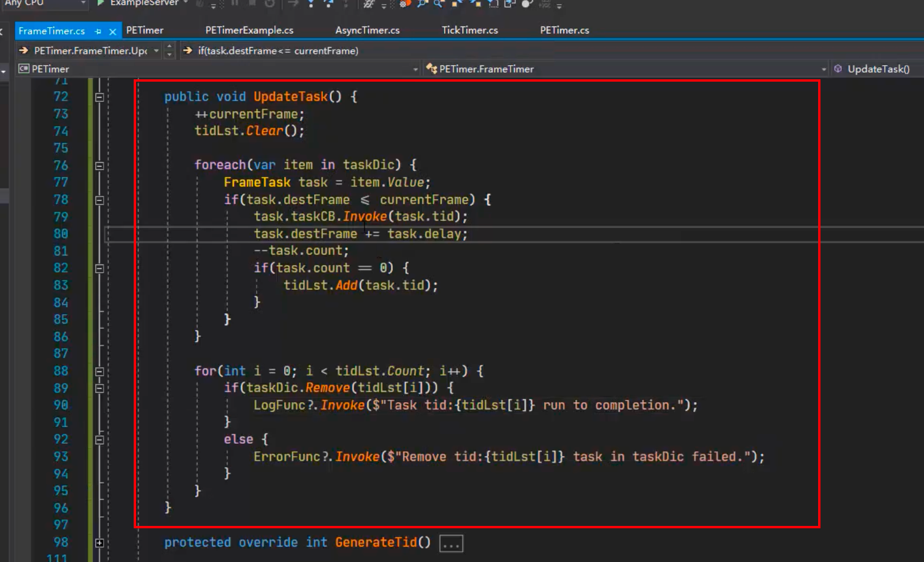Open the PETimer project navigation dropdown
Image resolution: width=924 pixels, height=562 pixels.
coord(415,69)
